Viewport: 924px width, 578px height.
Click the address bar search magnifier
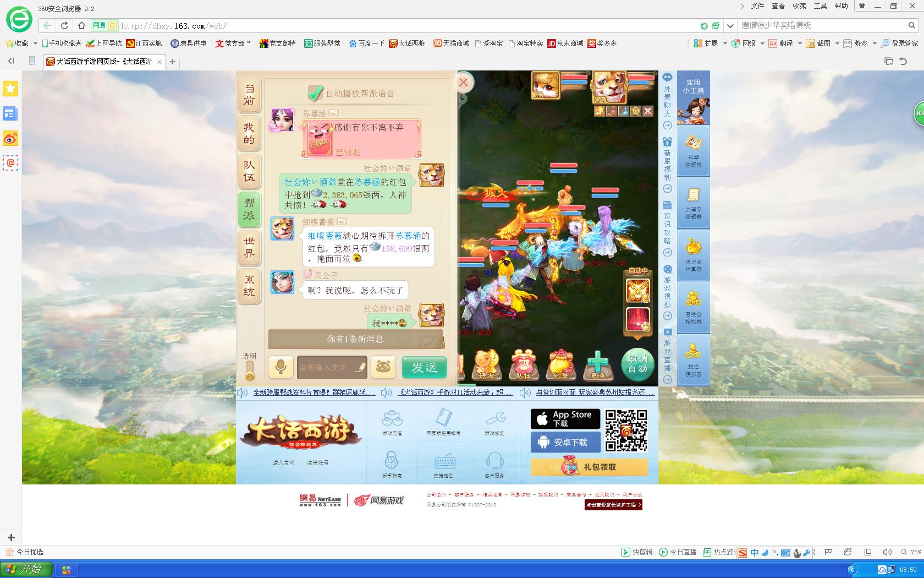click(x=912, y=25)
